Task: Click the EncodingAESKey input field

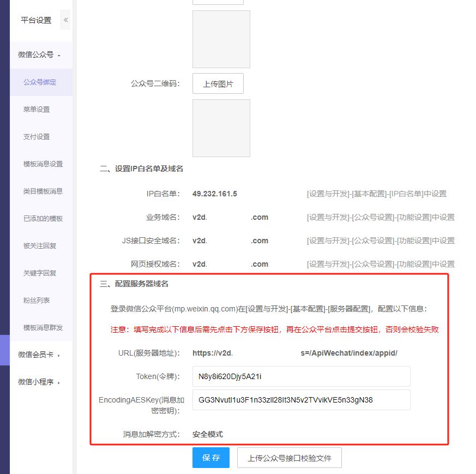Action: point(301,400)
